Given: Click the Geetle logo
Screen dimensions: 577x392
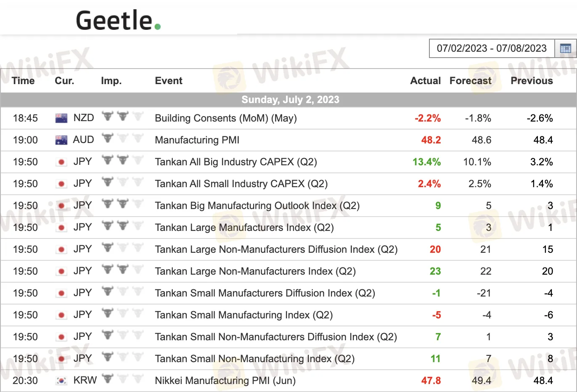Looking at the screenshot, I should click(118, 21).
